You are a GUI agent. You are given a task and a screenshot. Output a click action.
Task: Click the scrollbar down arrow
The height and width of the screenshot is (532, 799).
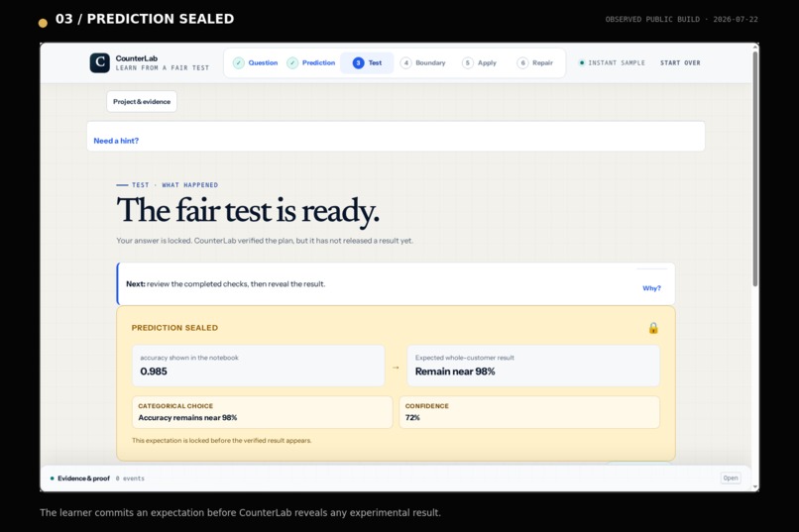coord(755,487)
